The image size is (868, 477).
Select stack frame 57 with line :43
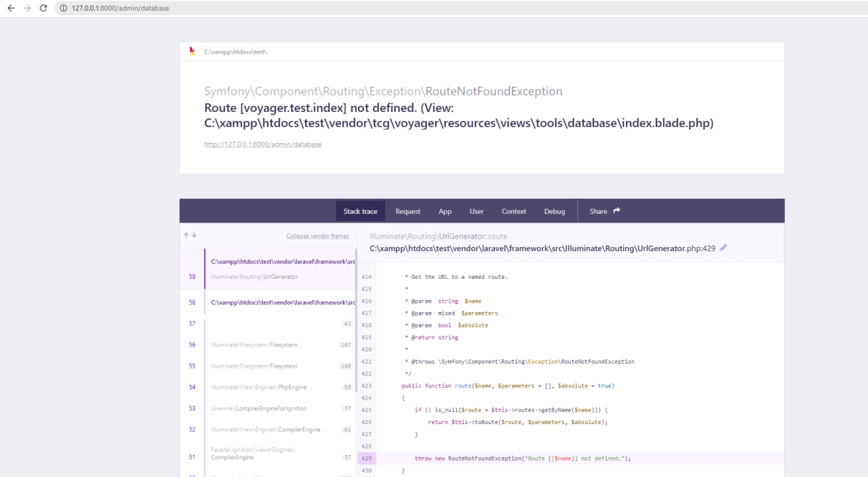point(268,324)
